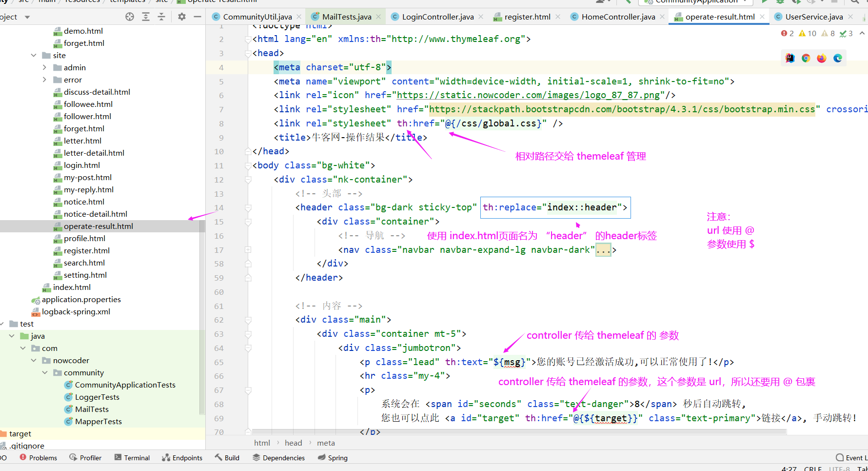Click the expand all icon in project panel
Screen dimensions: 868x471
146,17
